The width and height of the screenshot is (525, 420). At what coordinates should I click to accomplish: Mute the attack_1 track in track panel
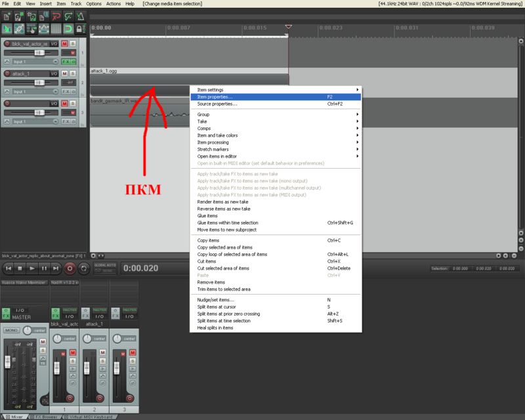point(65,73)
